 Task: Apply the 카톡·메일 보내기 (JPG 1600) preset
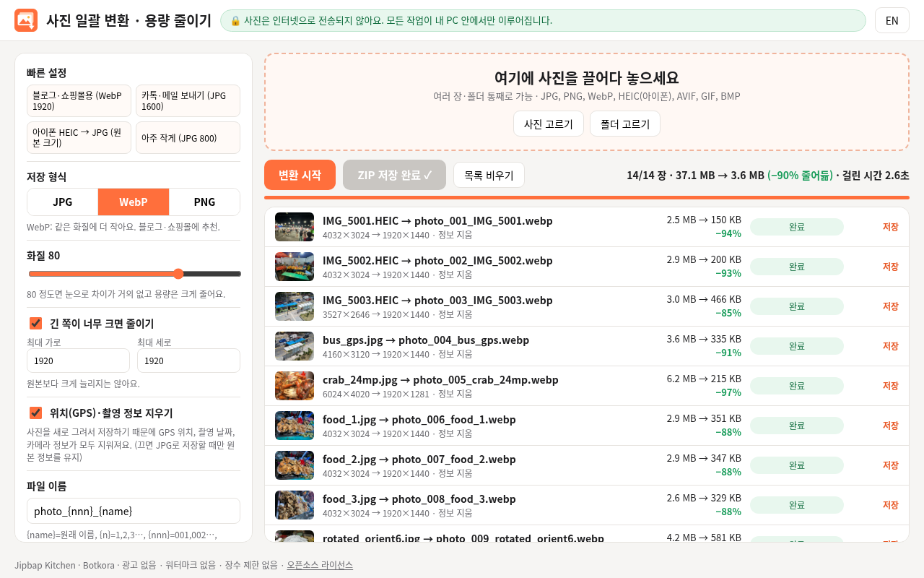[188, 100]
